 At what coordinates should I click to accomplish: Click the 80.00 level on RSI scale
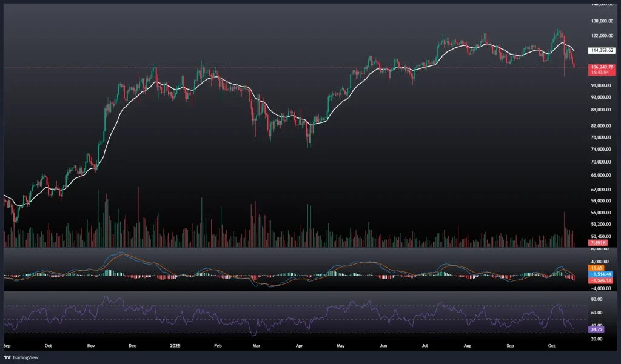click(x=596, y=299)
